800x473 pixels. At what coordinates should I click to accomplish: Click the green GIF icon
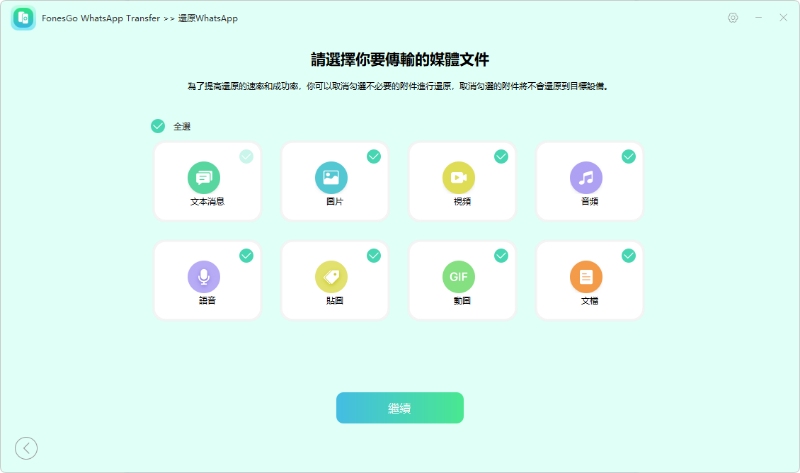459,277
